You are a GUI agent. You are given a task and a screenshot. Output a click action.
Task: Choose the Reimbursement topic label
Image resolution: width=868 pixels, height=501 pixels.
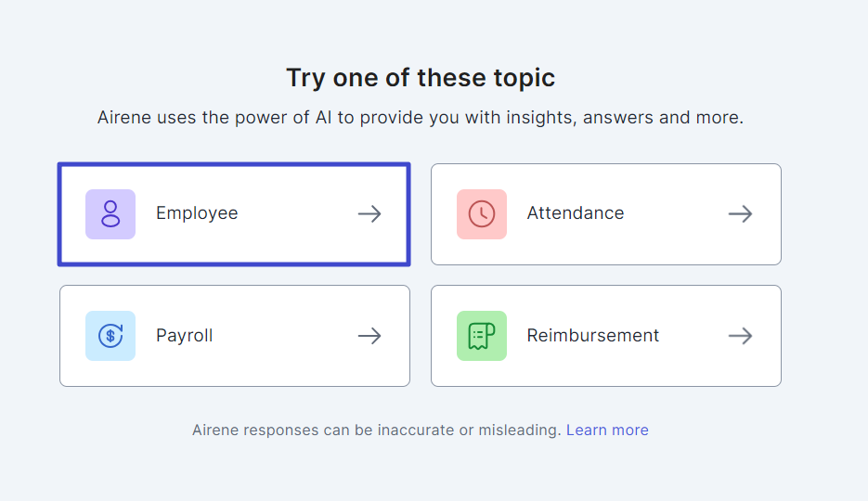coord(593,335)
